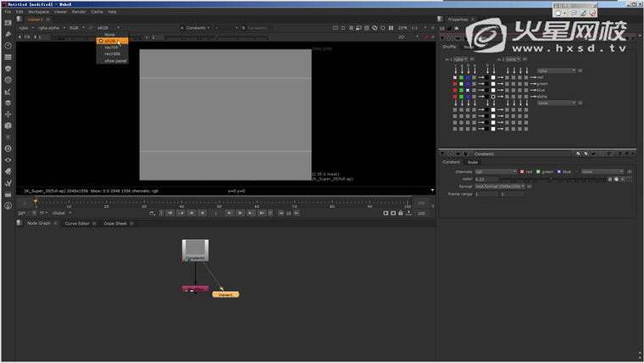644x363 pixels.
Task: Open the root.format 2048x1556 dropdown
Action: tap(500, 186)
